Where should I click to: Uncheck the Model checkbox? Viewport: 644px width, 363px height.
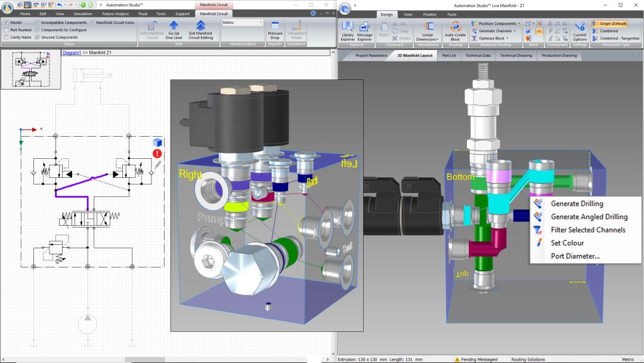point(6,23)
